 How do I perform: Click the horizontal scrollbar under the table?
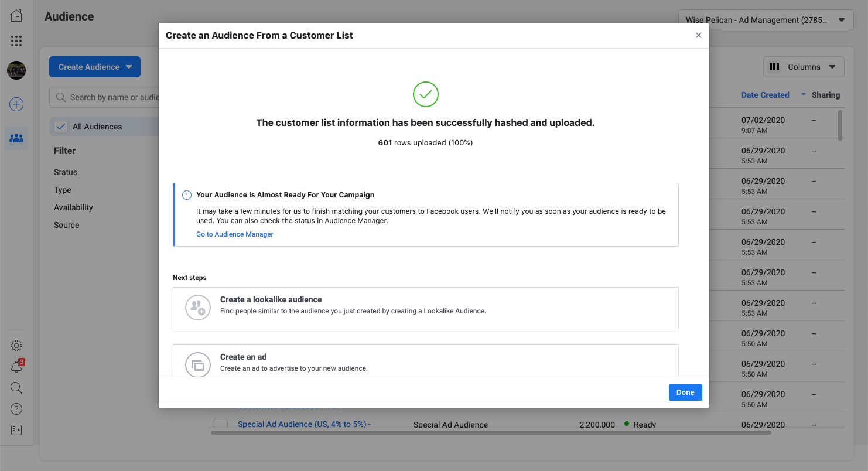coord(491,433)
